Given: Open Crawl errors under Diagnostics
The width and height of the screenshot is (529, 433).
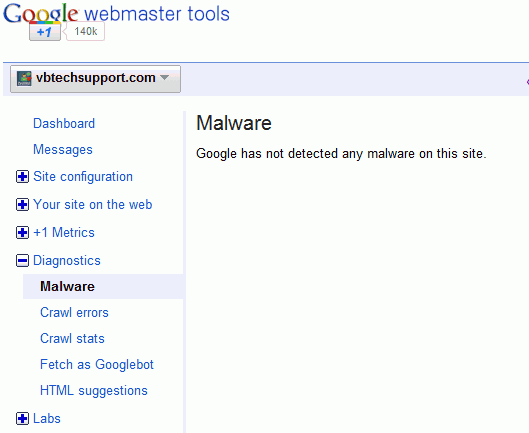Looking at the screenshot, I should point(74,313).
